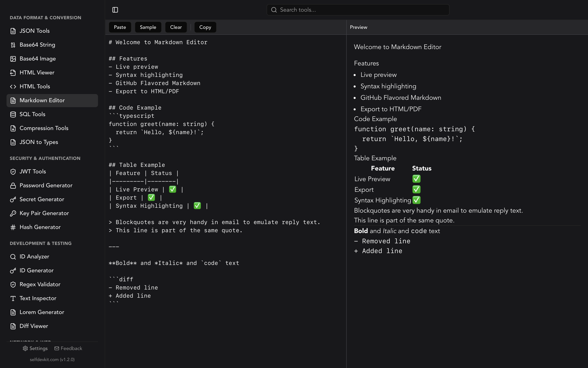This screenshot has width=588, height=368.
Task: Click the Preview panel header
Action: point(358,27)
